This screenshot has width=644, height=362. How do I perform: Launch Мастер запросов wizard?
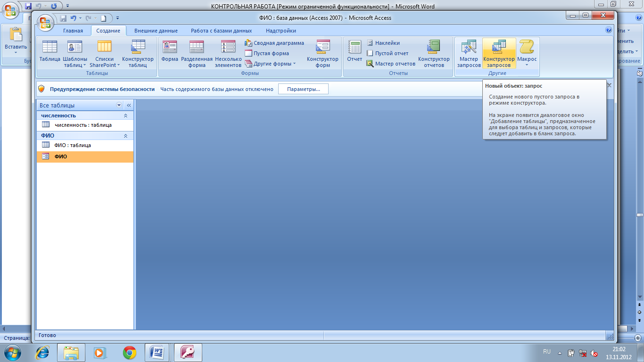pos(469,53)
